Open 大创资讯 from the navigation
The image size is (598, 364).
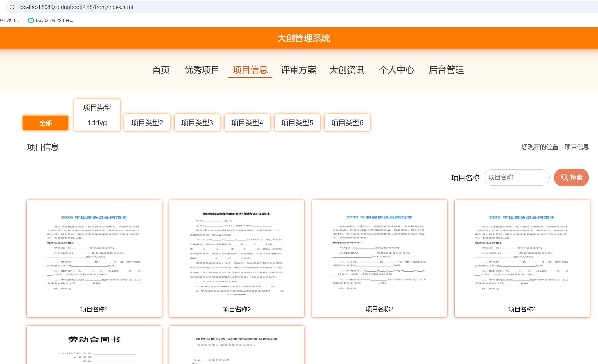point(347,70)
